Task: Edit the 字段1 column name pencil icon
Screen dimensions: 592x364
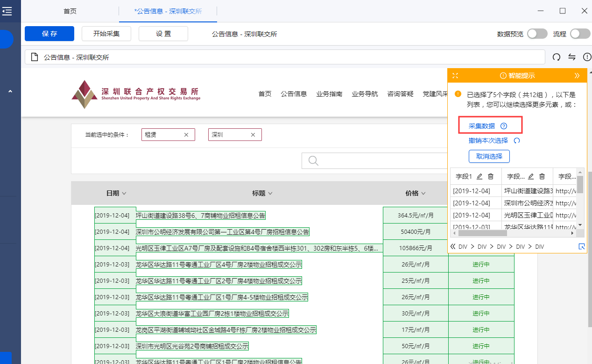Action: [x=479, y=176]
